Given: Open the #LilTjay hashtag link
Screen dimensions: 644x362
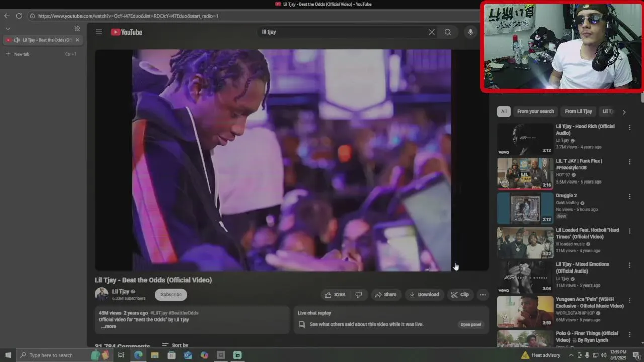Looking at the screenshot, I should point(158,313).
